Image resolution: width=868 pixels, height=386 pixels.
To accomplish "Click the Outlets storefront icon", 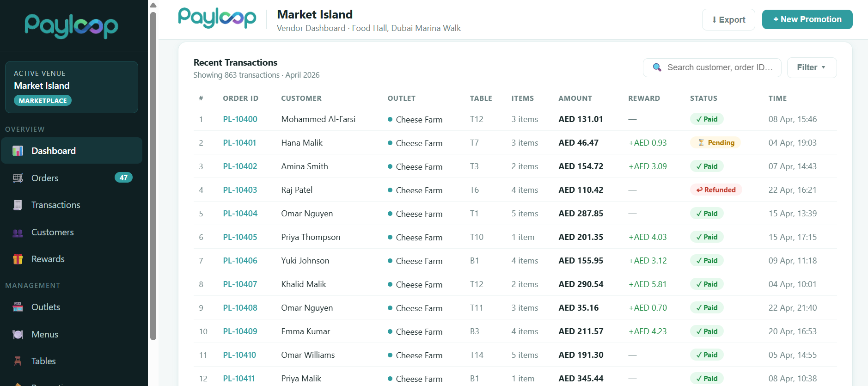I will tap(18, 307).
